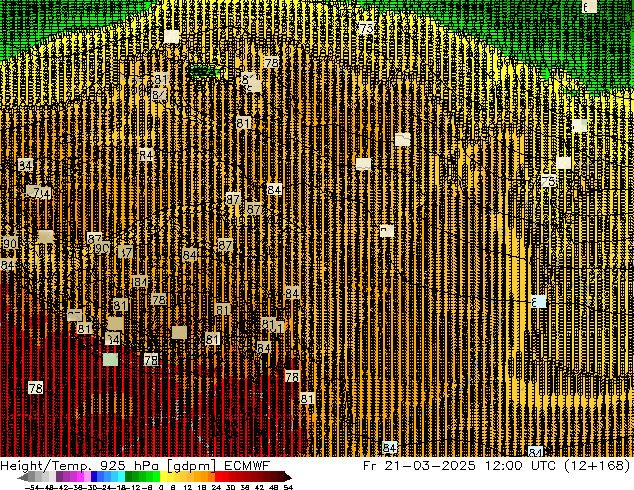This screenshot has width=634, height=490.
Task: Click the map title text 'Height/Temp. 925 hPa'
Action: click(x=79, y=466)
